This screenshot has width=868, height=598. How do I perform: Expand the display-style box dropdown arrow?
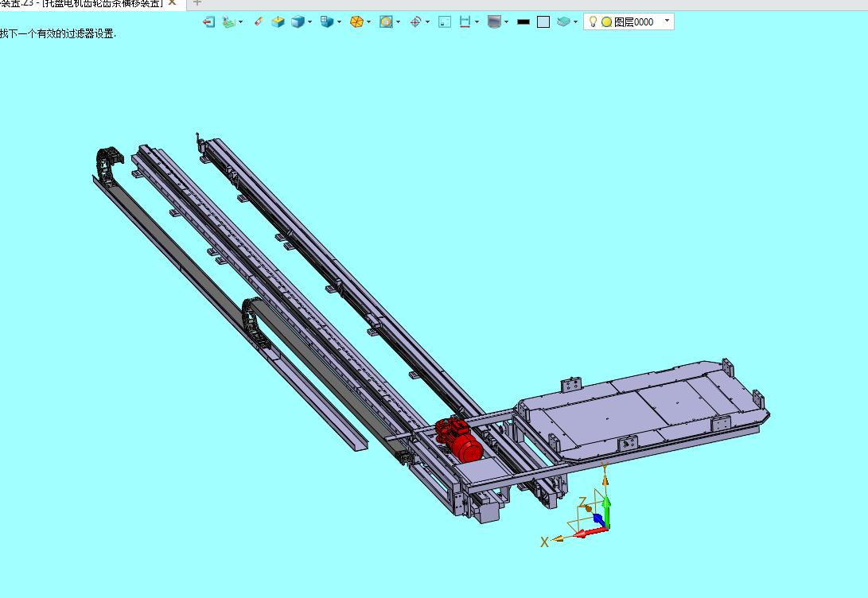340,22
